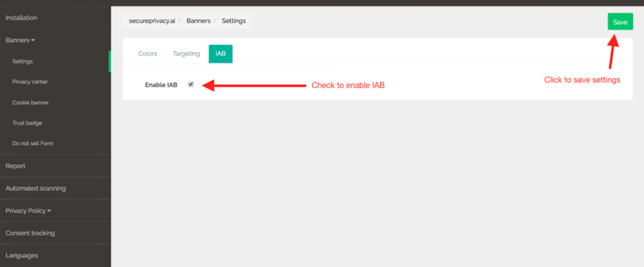Open the Installation section
Viewport: 644px width, 267px height.
pos(21,18)
